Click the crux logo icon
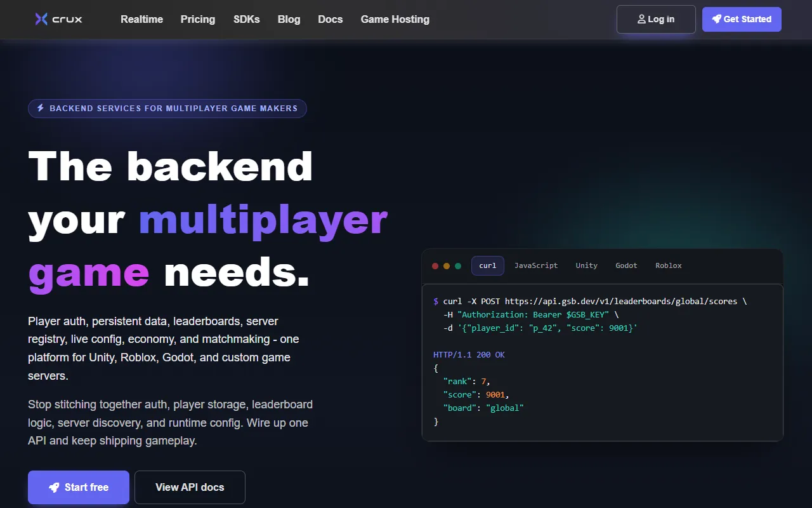812x508 pixels. coord(41,19)
